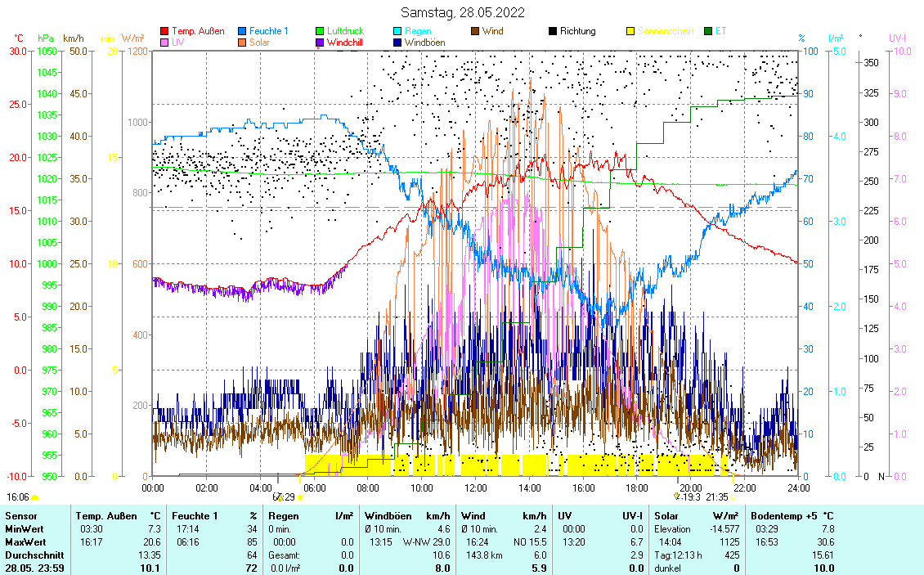Click the max soil temperature value '30.6'
The height and width of the screenshot is (575, 924).
coord(825,542)
